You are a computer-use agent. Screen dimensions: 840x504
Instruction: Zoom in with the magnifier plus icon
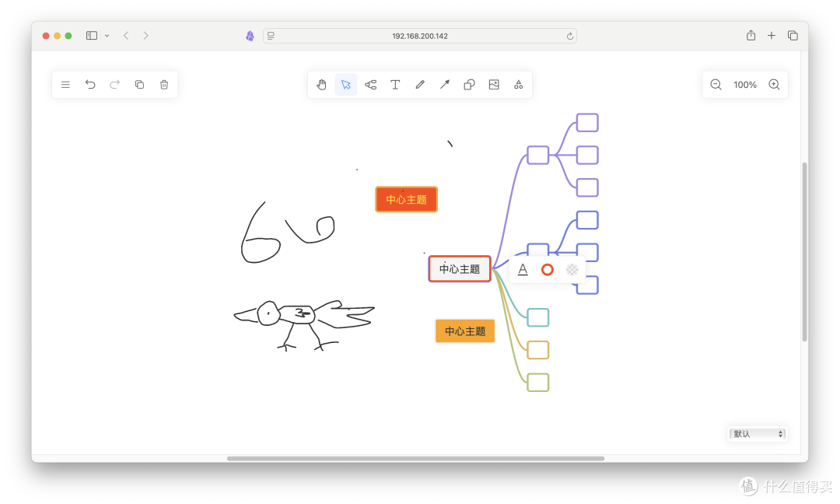pos(774,84)
